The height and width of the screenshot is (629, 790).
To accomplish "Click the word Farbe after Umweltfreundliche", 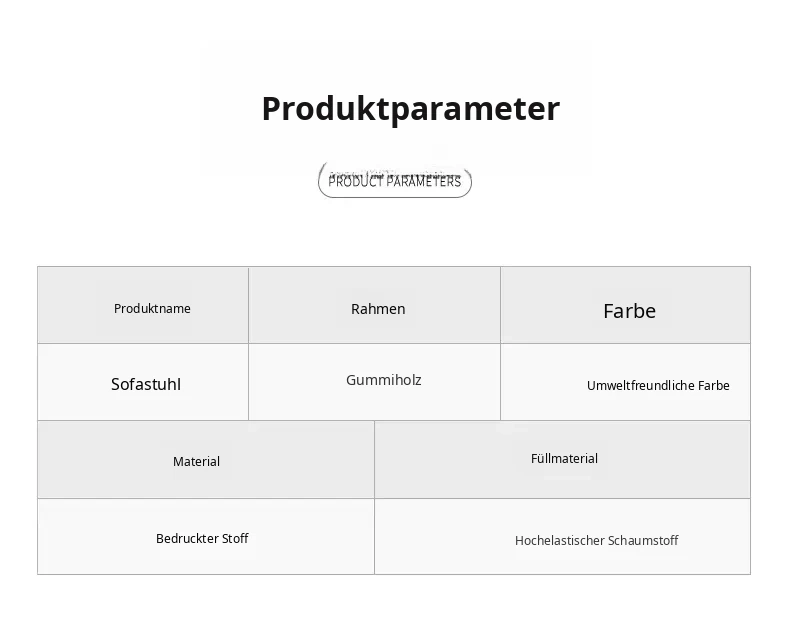I will pyautogui.click(x=714, y=386).
